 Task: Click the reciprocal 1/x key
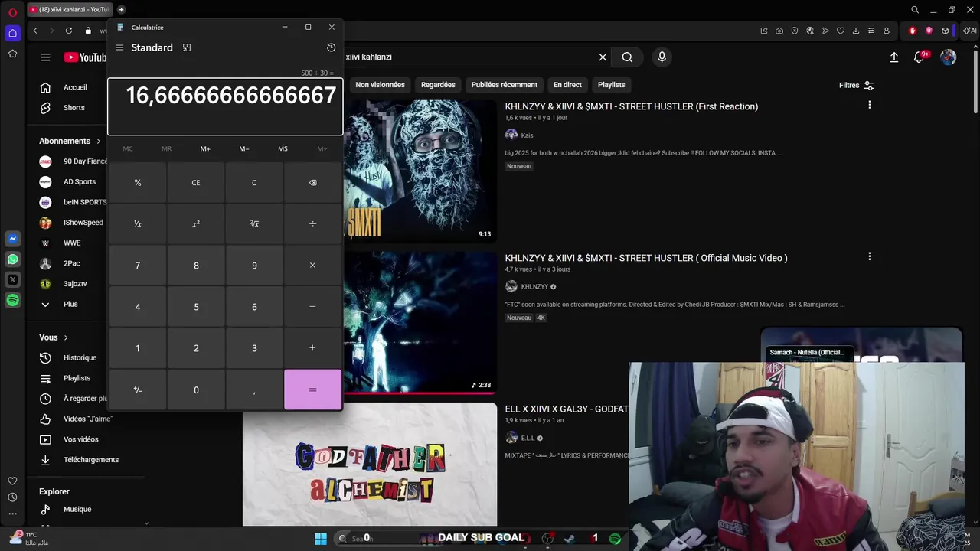click(x=138, y=224)
